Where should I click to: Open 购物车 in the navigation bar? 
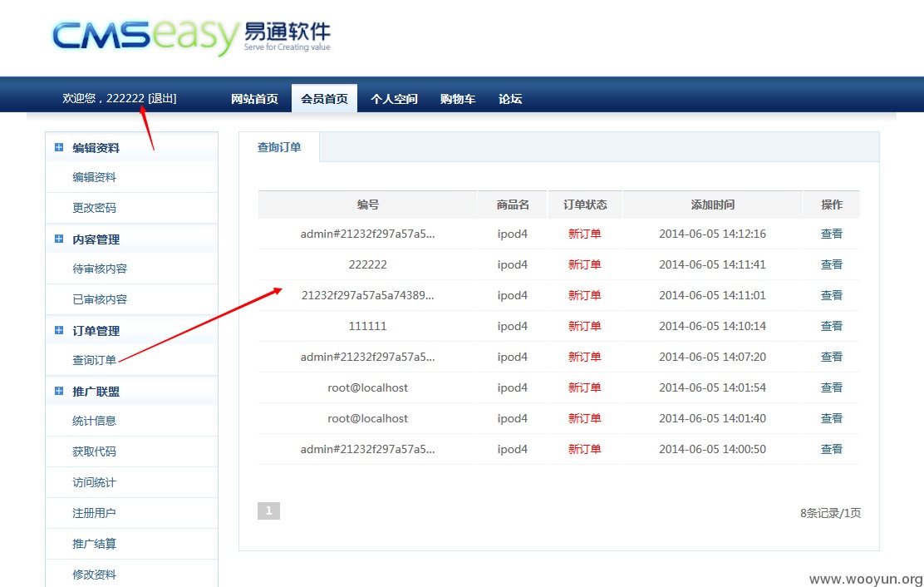point(457,99)
